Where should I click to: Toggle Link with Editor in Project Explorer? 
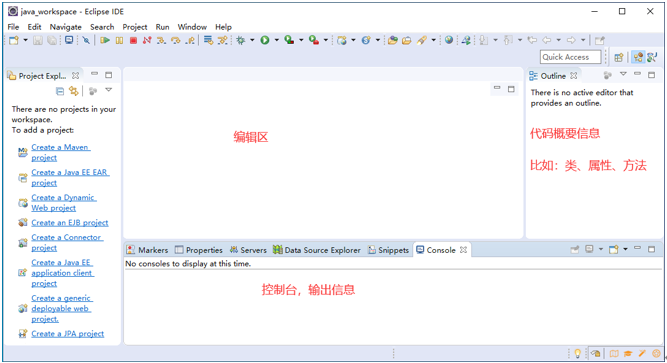point(74,91)
